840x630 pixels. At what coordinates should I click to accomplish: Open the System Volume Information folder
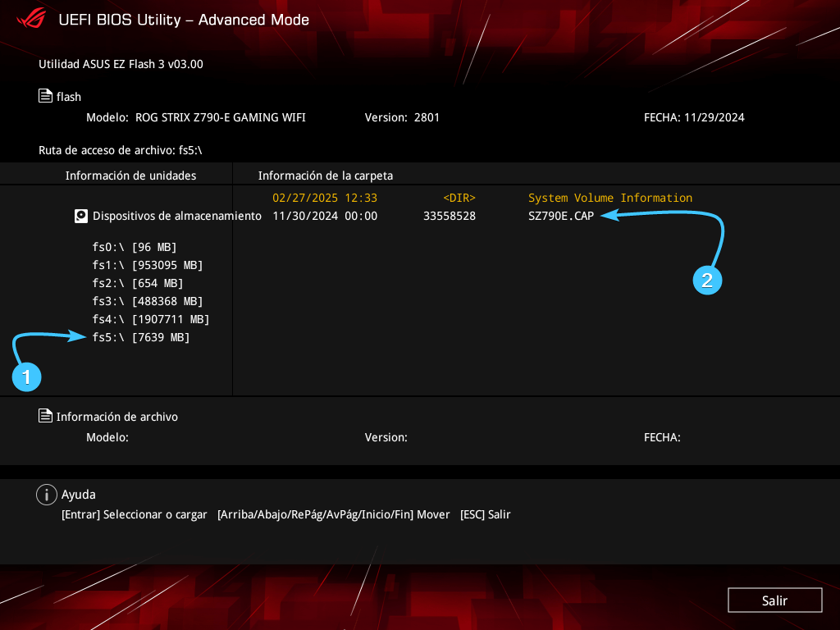pyautogui.click(x=610, y=198)
